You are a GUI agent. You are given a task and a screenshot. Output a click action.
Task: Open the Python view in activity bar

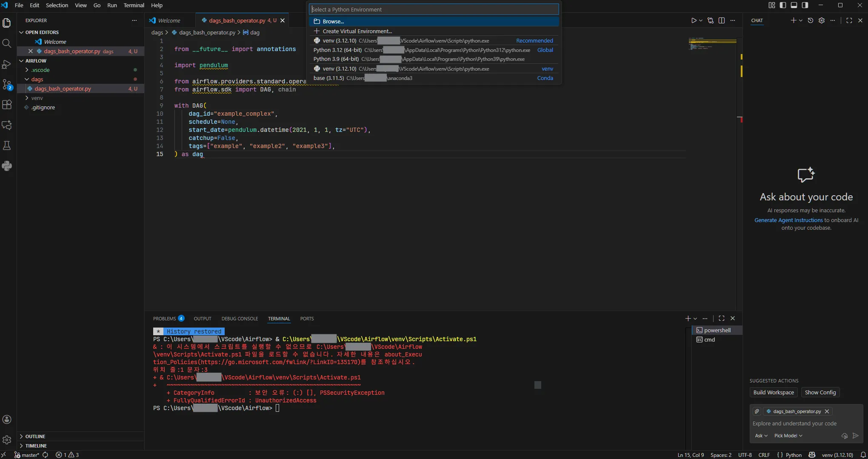7,166
